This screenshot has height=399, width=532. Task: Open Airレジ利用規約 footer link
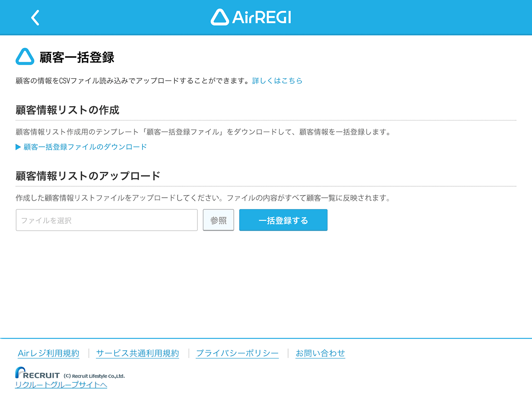click(x=49, y=353)
